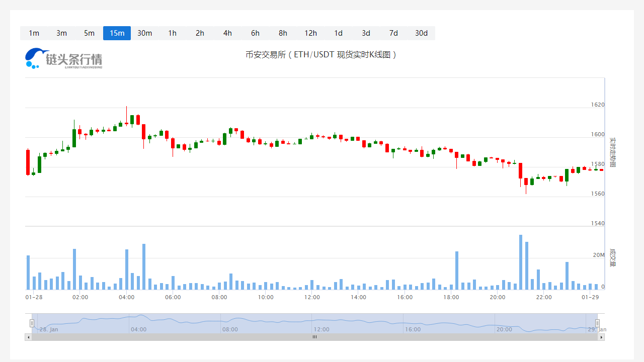Click the horizontal scrollbar thumb grip
The height and width of the screenshot is (362, 644).
[x=314, y=337]
